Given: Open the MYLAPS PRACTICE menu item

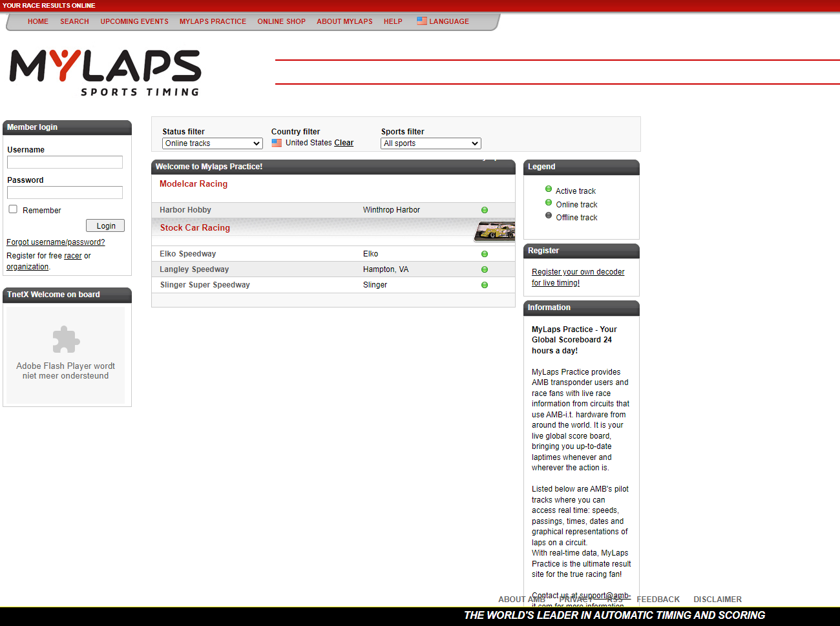Looking at the screenshot, I should (213, 21).
